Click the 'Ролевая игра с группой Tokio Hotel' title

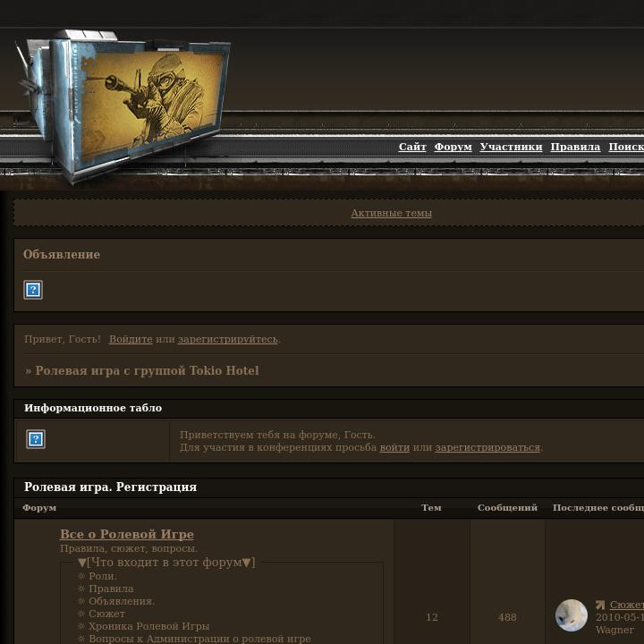147,370
